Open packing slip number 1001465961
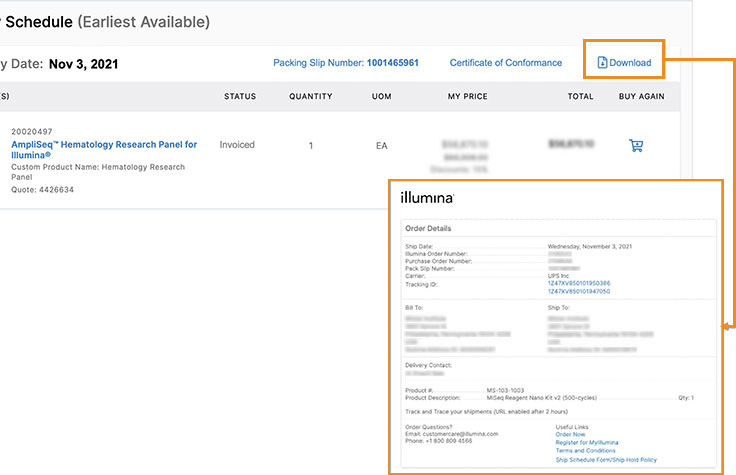736x475 pixels. [392, 63]
